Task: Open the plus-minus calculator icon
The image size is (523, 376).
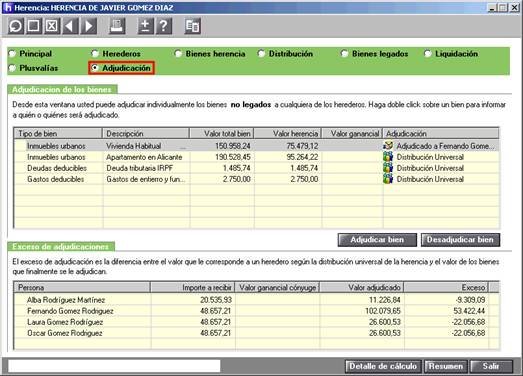Action: 145,26
